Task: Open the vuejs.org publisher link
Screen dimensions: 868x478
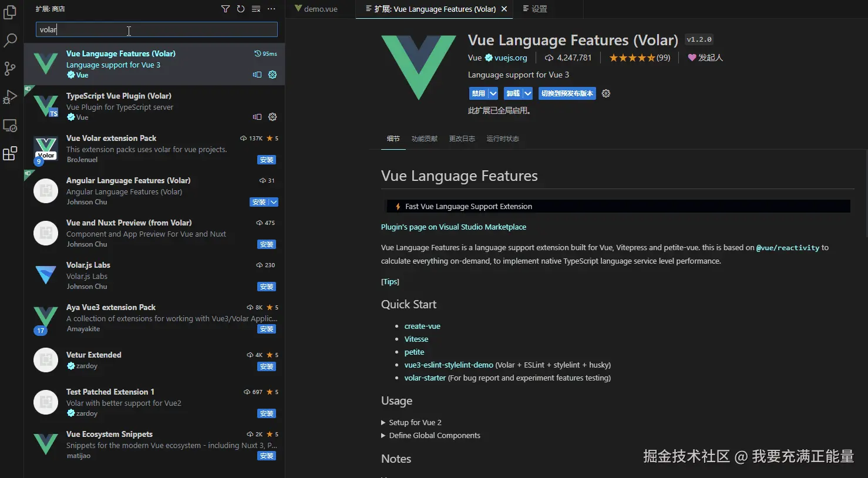Action: click(510, 58)
